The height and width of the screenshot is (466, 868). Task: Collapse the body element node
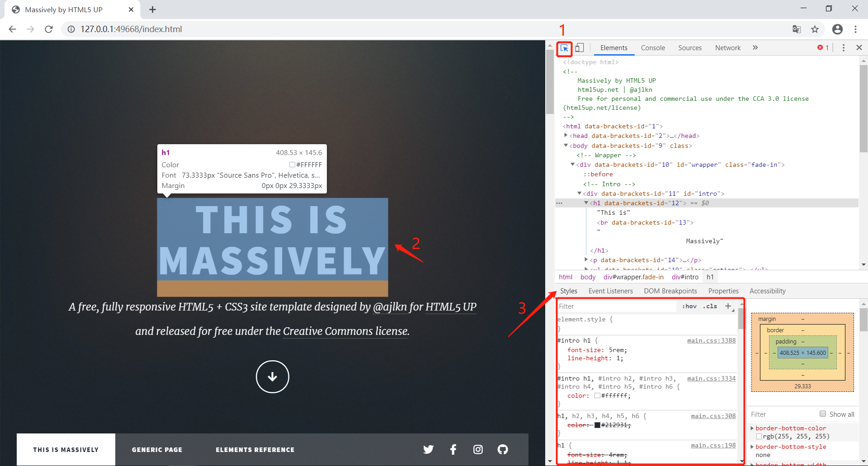566,145
